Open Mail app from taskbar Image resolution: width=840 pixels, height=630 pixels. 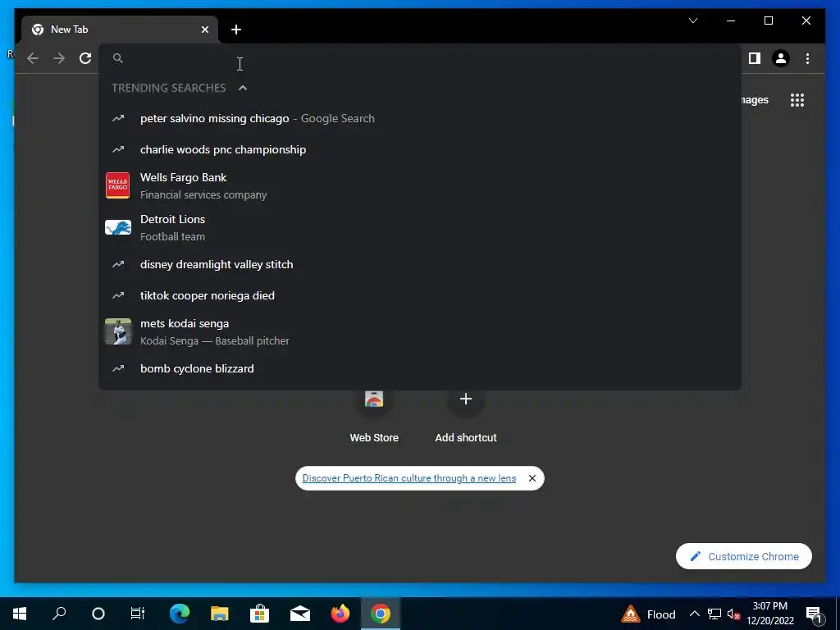[x=300, y=614]
